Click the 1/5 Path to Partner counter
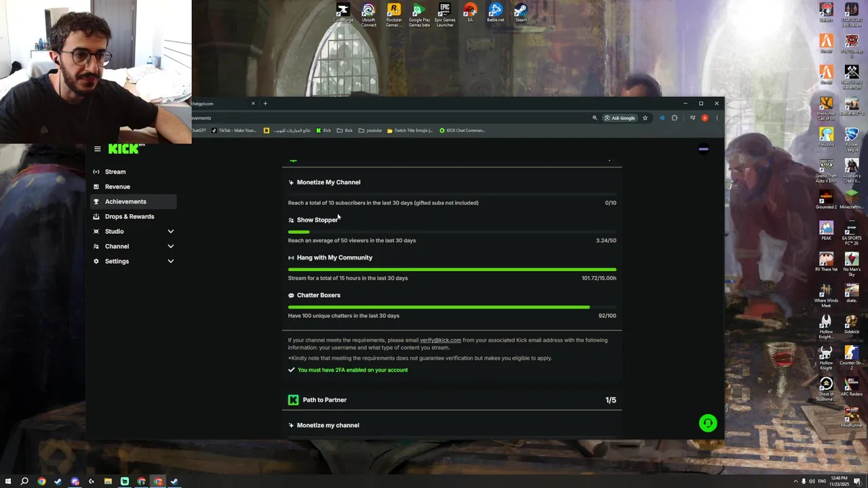Image resolution: width=868 pixels, height=488 pixels. (610, 400)
